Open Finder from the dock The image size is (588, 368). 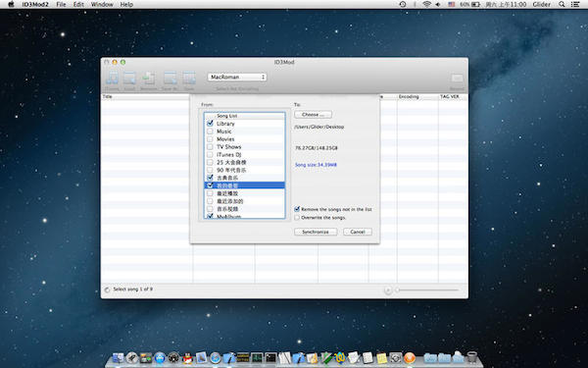[x=118, y=358]
